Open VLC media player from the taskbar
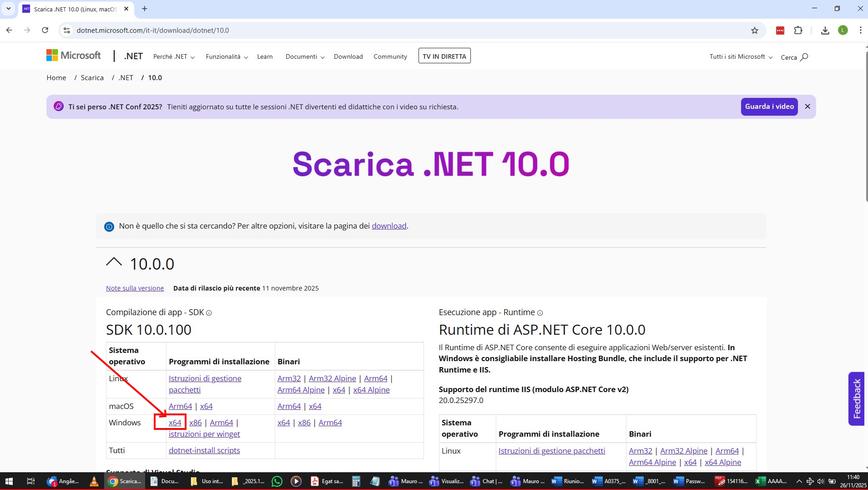Viewport: 868px width, 490px height. pyautogui.click(x=94, y=481)
